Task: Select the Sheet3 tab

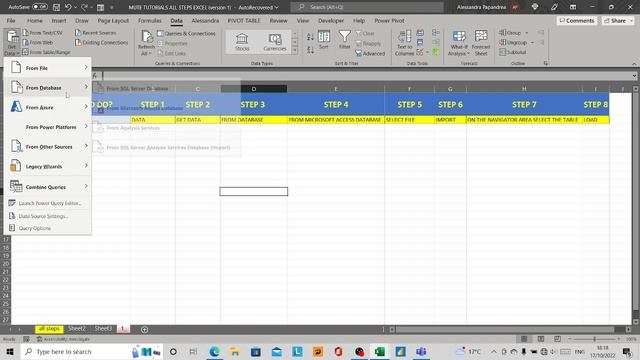Action: coord(103,329)
